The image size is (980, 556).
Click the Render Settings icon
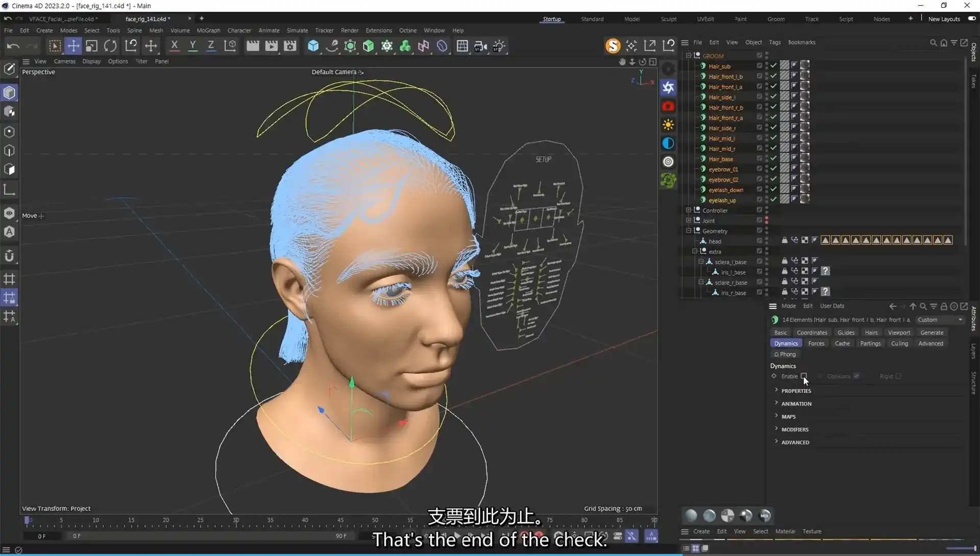coord(289,46)
